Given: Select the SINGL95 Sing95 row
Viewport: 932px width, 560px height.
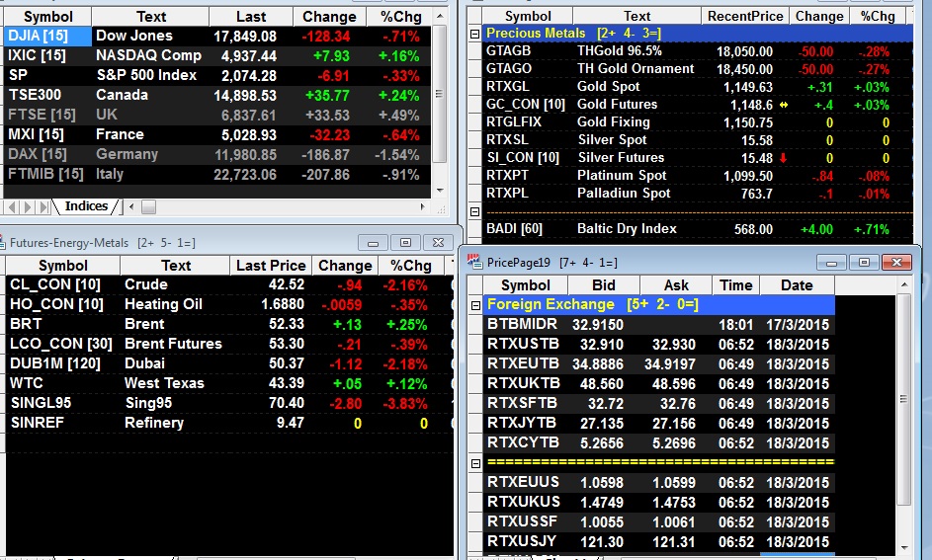Looking at the screenshot, I should coord(229,403).
